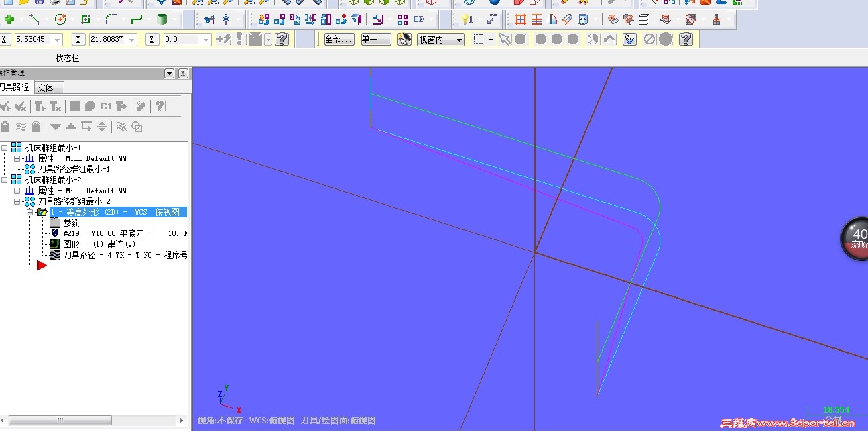Click the help icon on the selection bar
The image size is (868, 432).
[685, 39]
